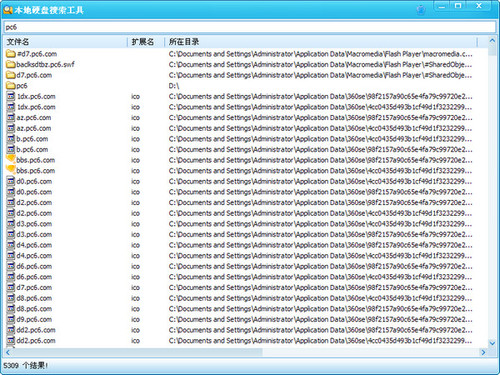Click file icon of d0.pc6.com in 98f2157 path
The width and height of the screenshot is (500, 375).
point(11,192)
